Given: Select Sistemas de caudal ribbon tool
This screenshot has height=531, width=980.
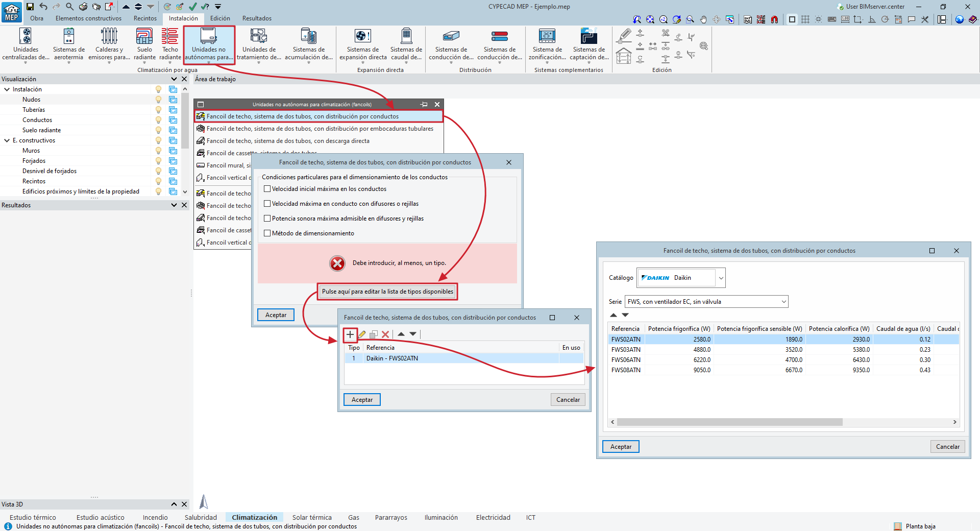Looking at the screenshot, I should (406, 44).
